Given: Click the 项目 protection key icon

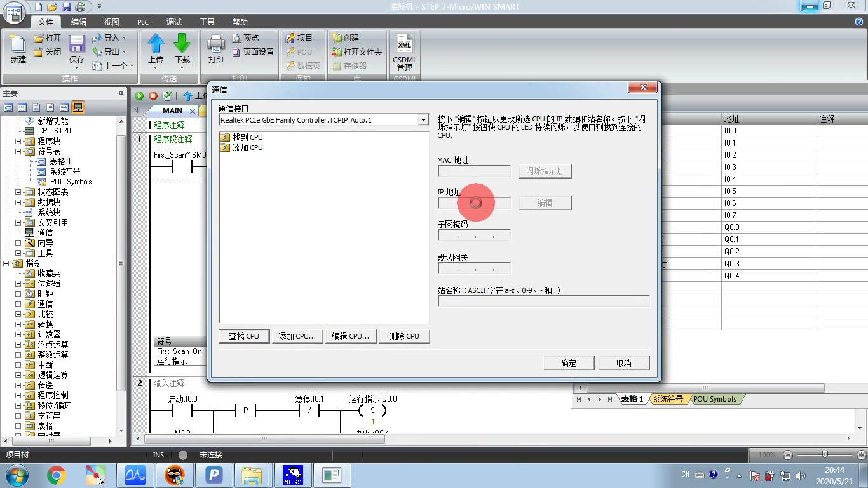Looking at the screenshot, I should 291,38.
